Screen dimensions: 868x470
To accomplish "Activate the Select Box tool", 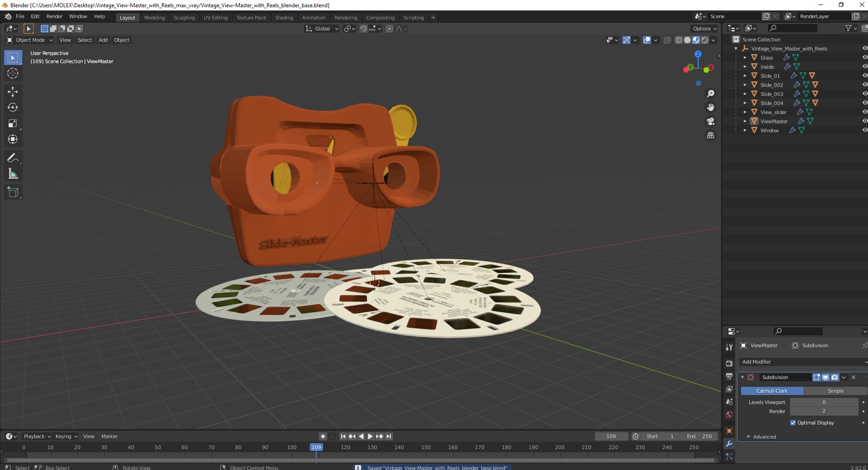I will click(13, 57).
